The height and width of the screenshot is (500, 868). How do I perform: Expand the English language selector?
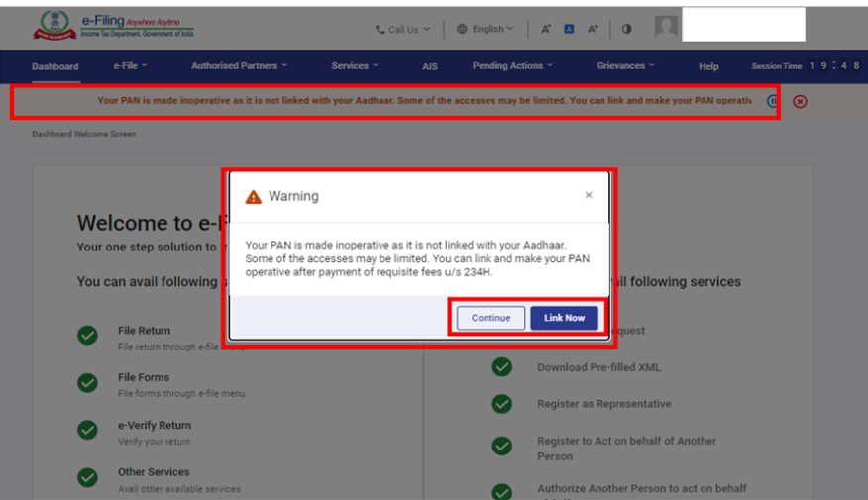coord(486,30)
